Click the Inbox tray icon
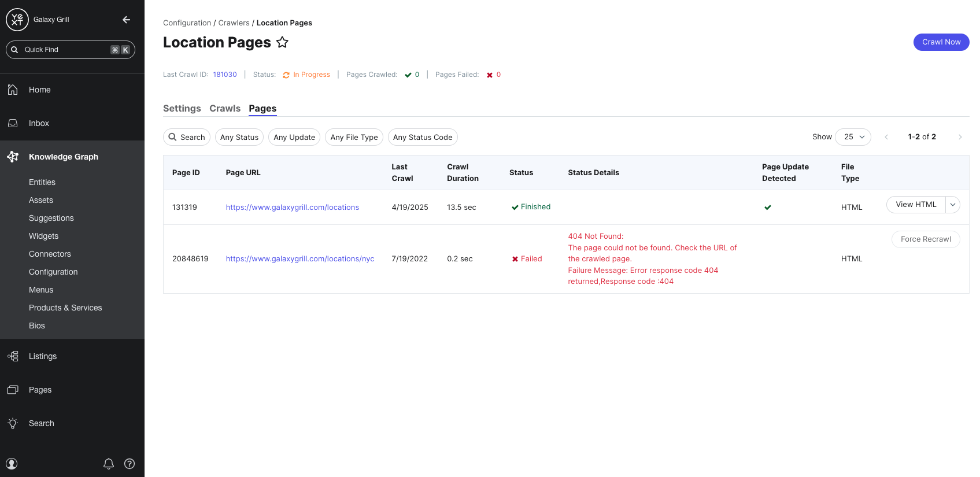This screenshot has width=980, height=477. [13, 123]
